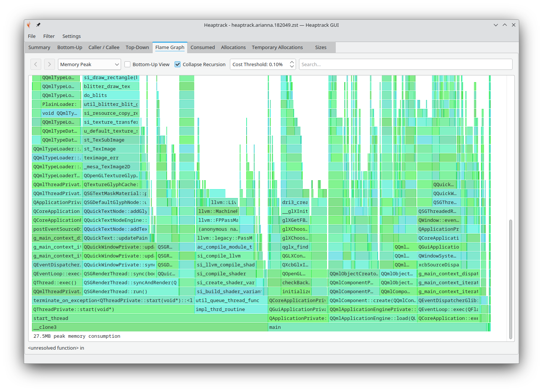Open the Filter menu
Screen dimensions: 543x392
click(x=49, y=36)
